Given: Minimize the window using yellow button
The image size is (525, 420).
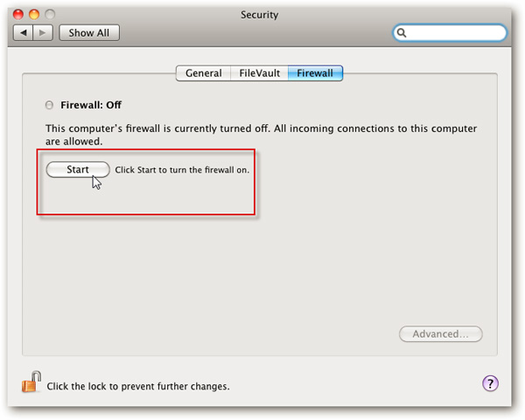Looking at the screenshot, I should click(x=36, y=14).
